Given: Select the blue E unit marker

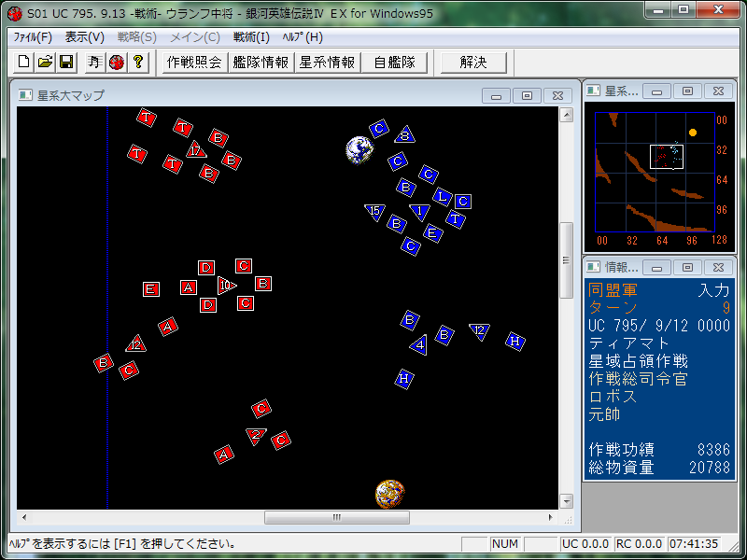Looking at the screenshot, I should point(432,233).
